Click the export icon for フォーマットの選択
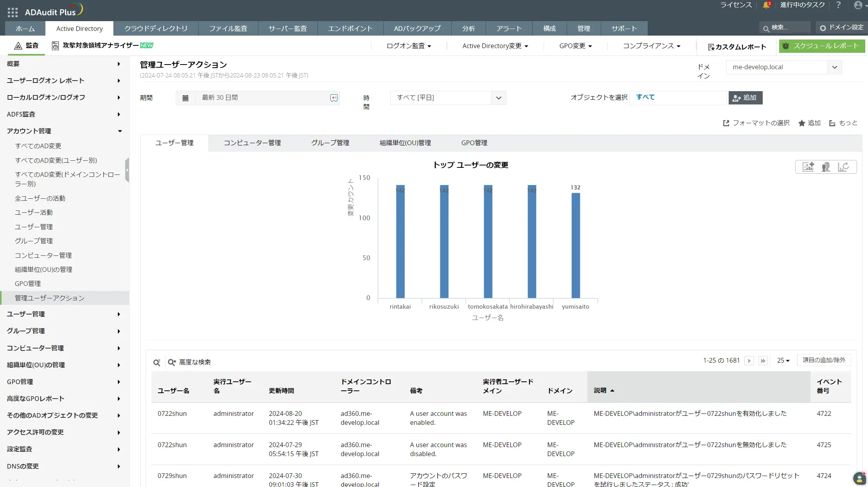Viewport: 868px width, 487px height. click(726, 123)
